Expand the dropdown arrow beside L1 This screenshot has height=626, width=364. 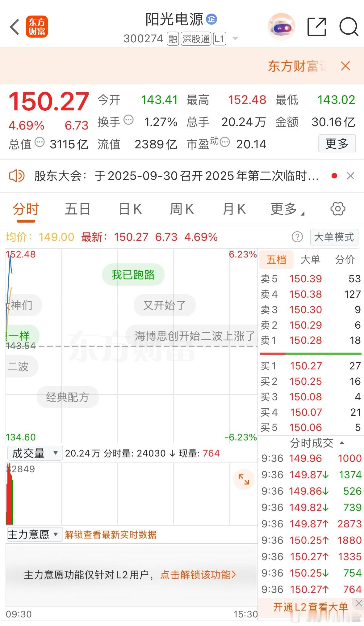pyautogui.click(x=235, y=39)
